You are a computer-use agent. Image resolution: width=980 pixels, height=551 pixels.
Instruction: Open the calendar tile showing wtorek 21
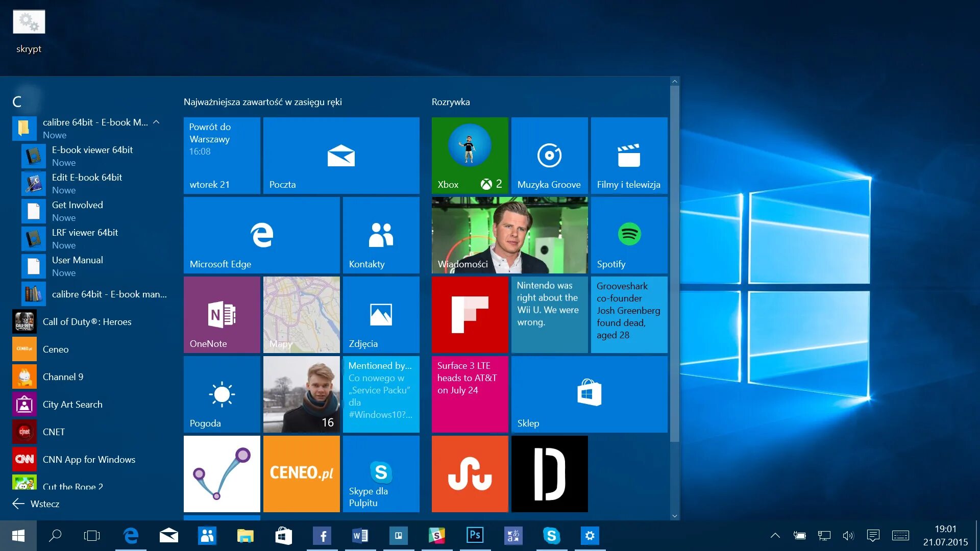(x=222, y=156)
